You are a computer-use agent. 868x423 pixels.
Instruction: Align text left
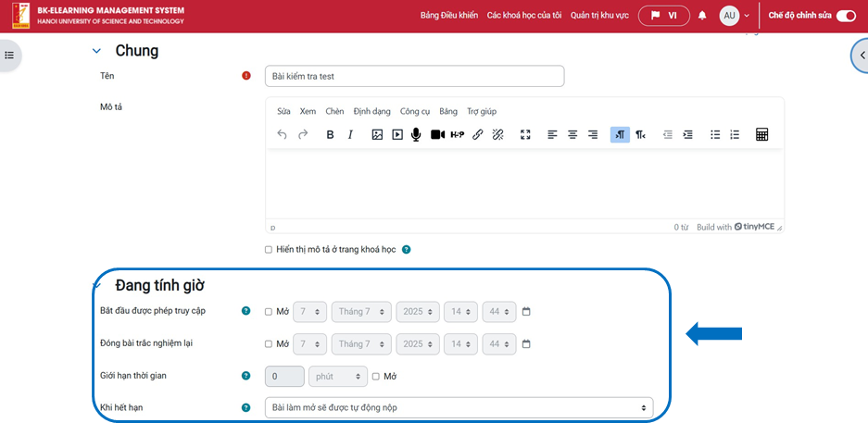pos(552,134)
